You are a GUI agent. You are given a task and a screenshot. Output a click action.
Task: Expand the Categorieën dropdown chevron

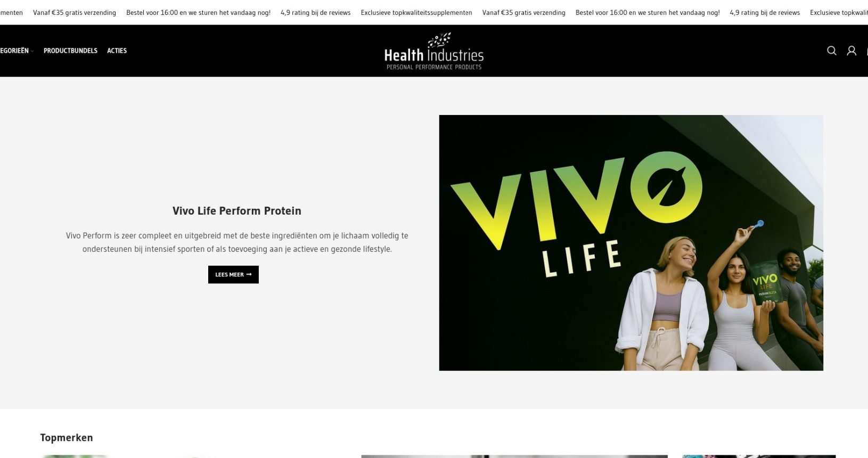(x=32, y=51)
